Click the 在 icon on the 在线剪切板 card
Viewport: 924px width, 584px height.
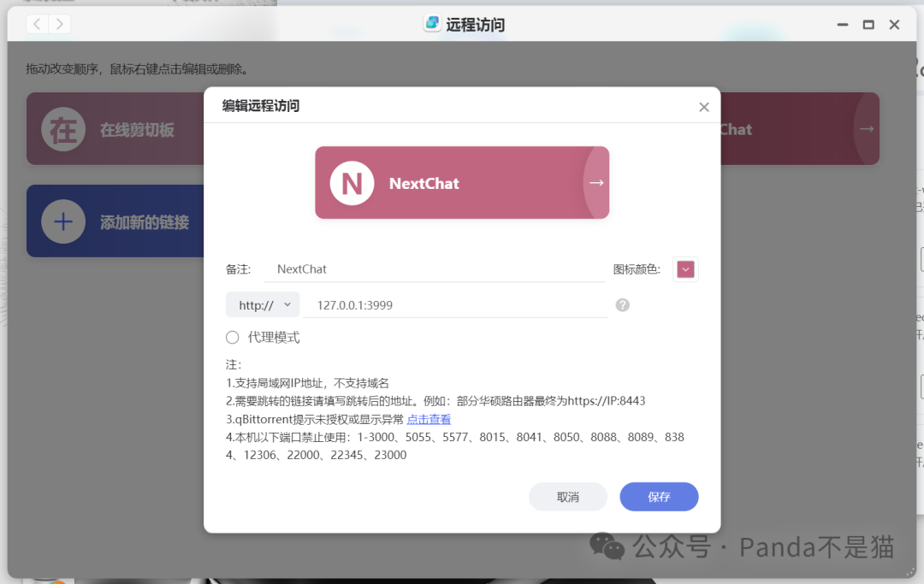click(x=62, y=129)
